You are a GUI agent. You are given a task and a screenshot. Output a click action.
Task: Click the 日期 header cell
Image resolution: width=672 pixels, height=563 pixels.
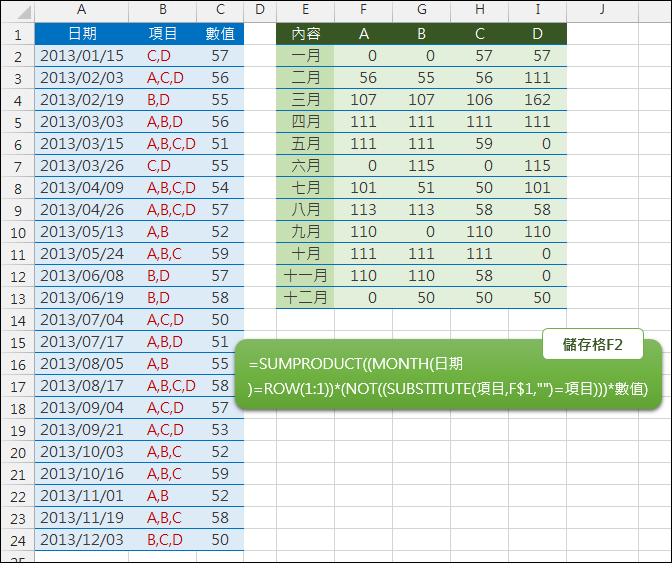[x=81, y=33]
